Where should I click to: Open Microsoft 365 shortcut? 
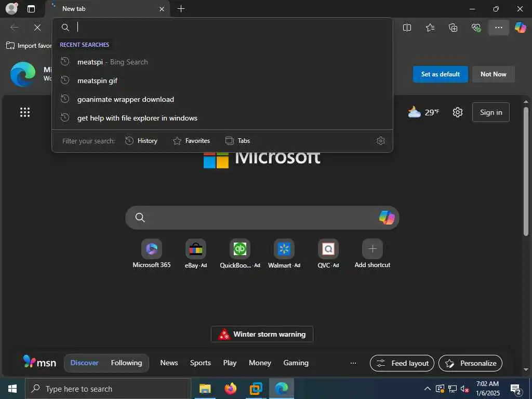click(x=152, y=254)
